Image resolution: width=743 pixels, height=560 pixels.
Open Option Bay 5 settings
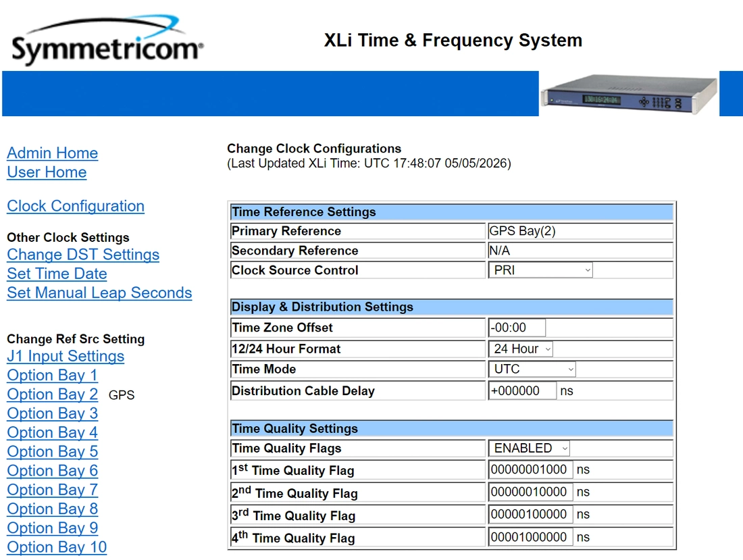(53, 451)
